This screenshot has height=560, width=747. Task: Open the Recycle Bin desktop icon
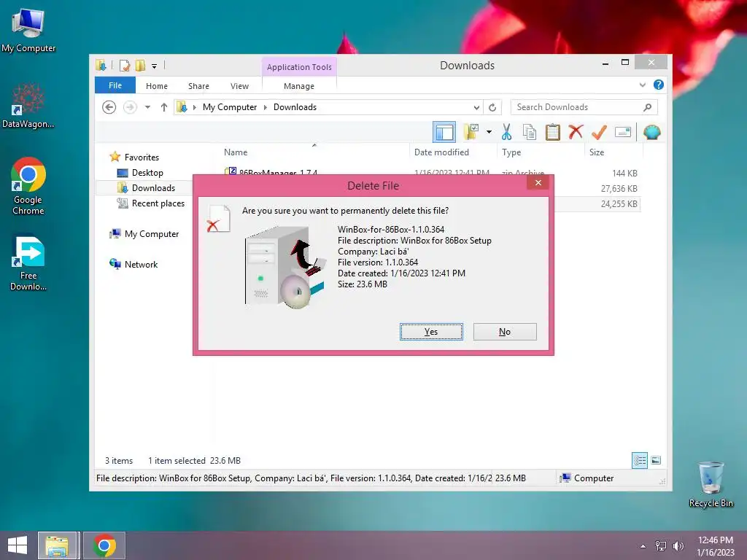711,484
